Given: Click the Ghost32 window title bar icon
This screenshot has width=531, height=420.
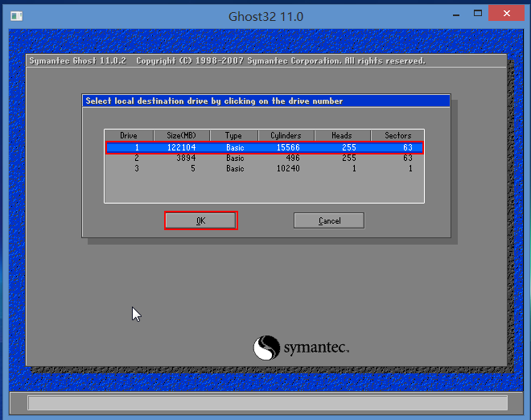Looking at the screenshot, I should (x=16, y=16).
